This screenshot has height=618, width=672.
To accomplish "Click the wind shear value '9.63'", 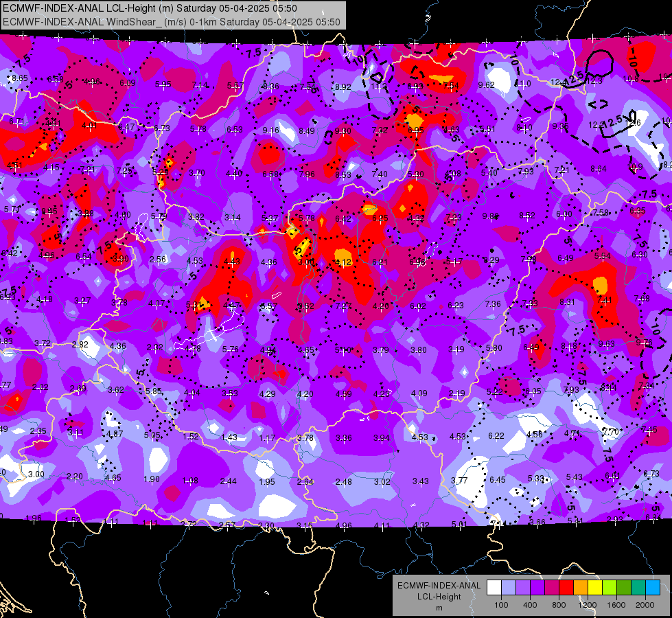I will pyautogui.click(x=606, y=344).
